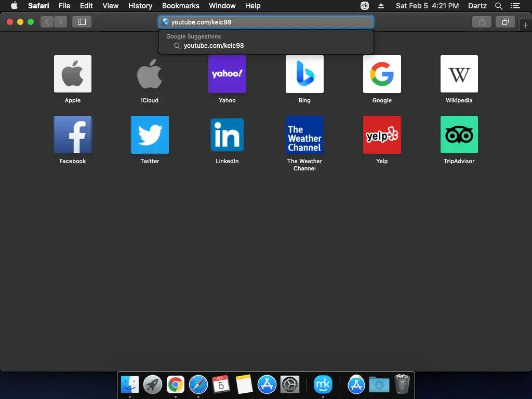Screen dimensions: 532x399
Task: Open the mk app in the Dock
Action: [x=323, y=385]
